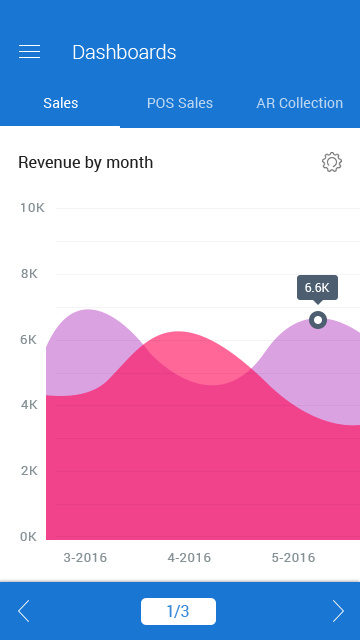360x640 pixels.
Task: Click the 6.6K value tooltip
Action: pos(317,288)
